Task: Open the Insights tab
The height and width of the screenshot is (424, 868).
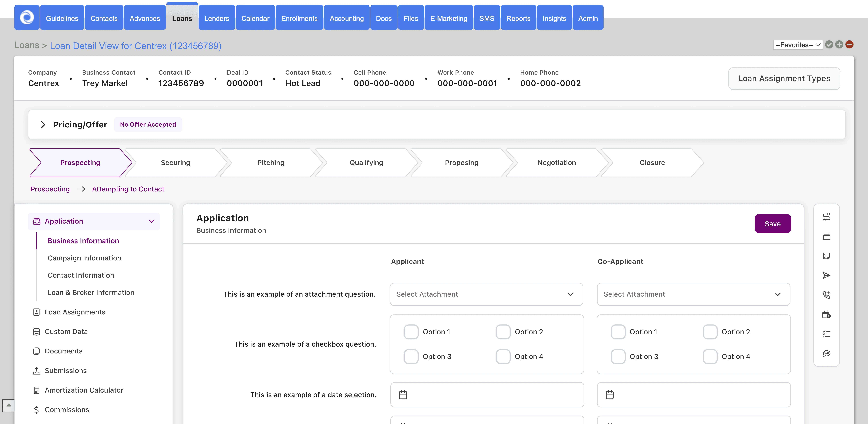Action: coord(554,18)
